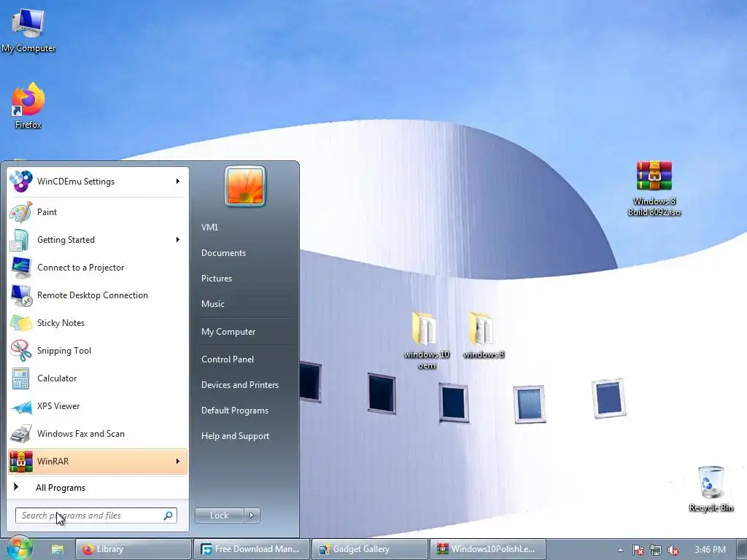Show hidden tray icons arrow
747x560 pixels.
(x=620, y=550)
